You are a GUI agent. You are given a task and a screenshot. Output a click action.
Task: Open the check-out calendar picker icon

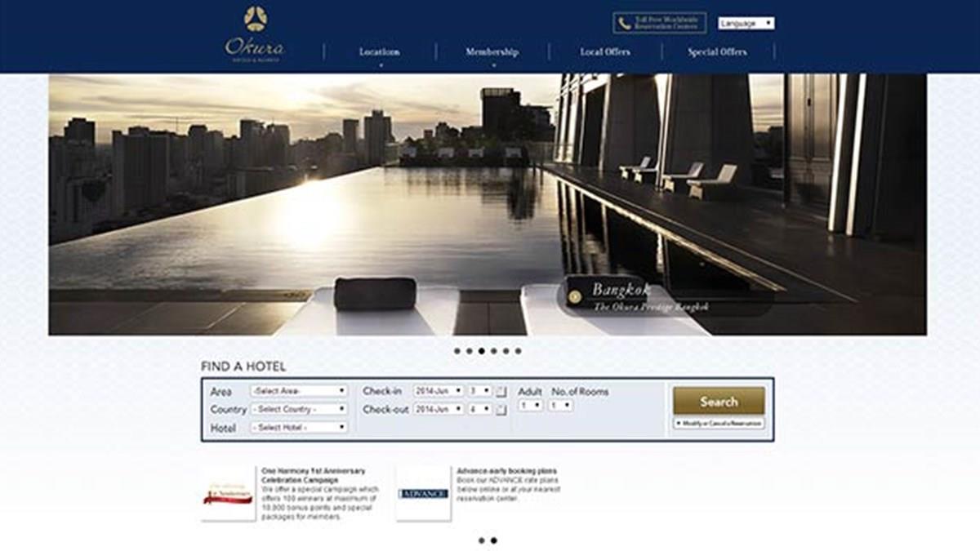(501, 410)
